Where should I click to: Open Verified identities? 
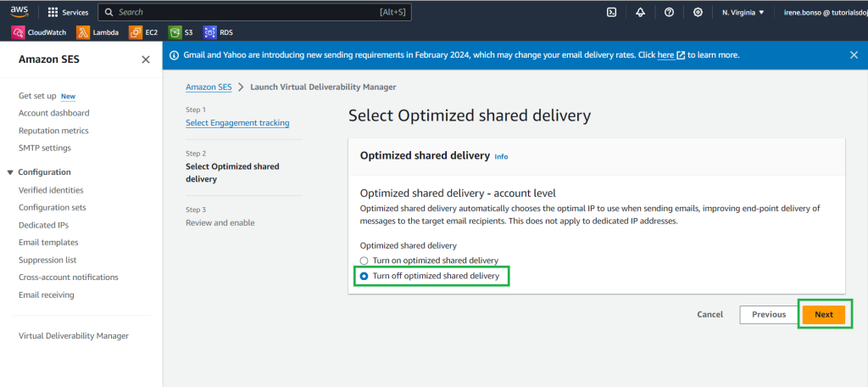51,190
